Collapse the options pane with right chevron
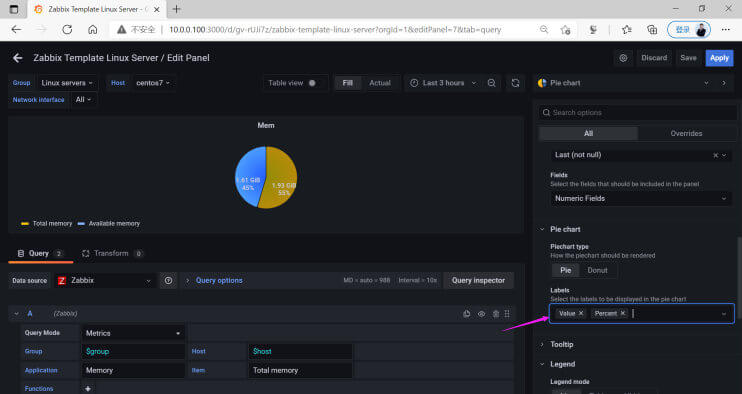This screenshot has height=394, width=742. (724, 83)
